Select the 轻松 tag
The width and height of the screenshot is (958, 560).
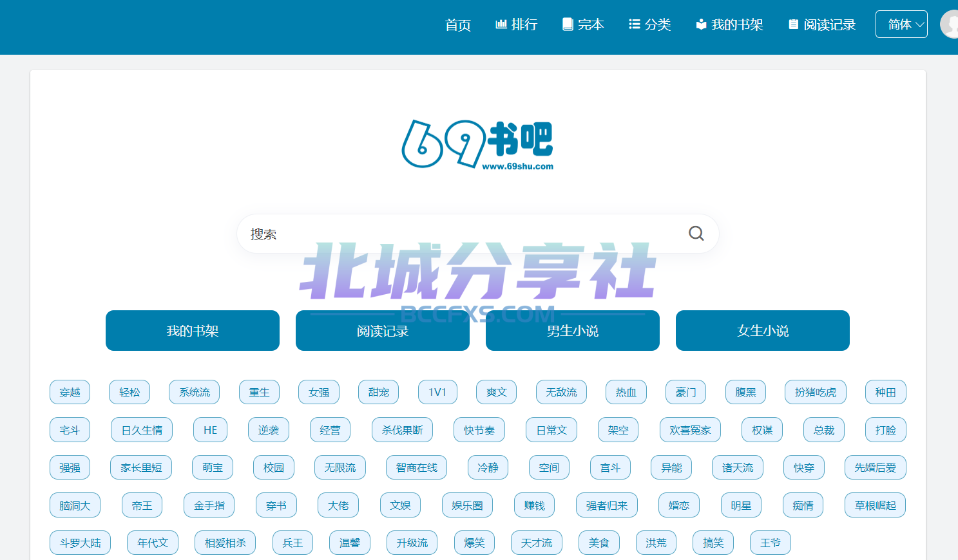click(129, 392)
